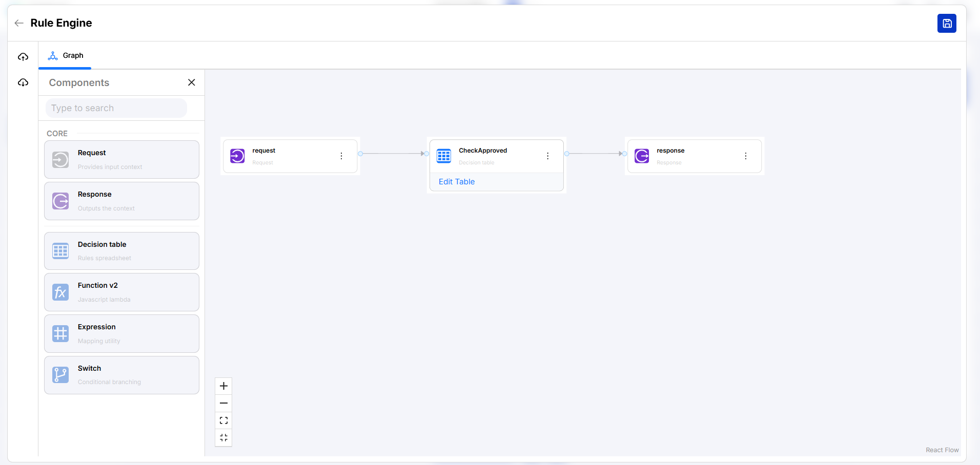Select the Decision table component
The image size is (980, 465).
coord(121,251)
